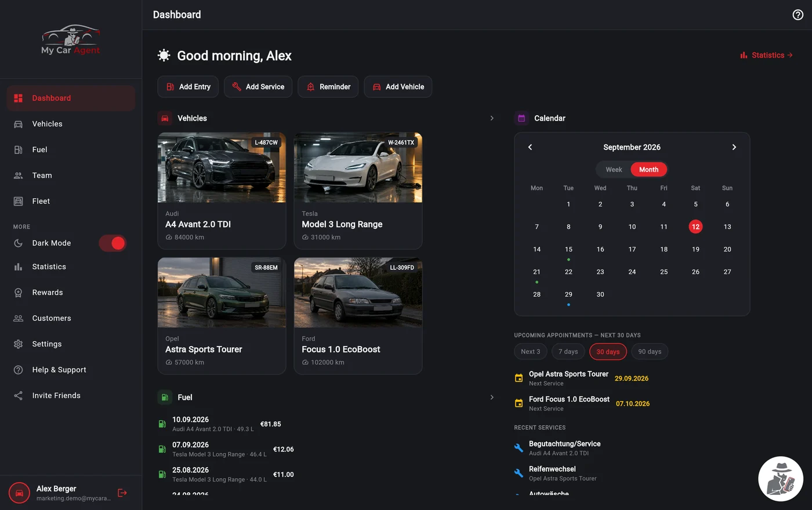The width and height of the screenshot is (812, 510).
Task: Click the logout icon beside Alex Berger
Action: click(x=122, y=493)
